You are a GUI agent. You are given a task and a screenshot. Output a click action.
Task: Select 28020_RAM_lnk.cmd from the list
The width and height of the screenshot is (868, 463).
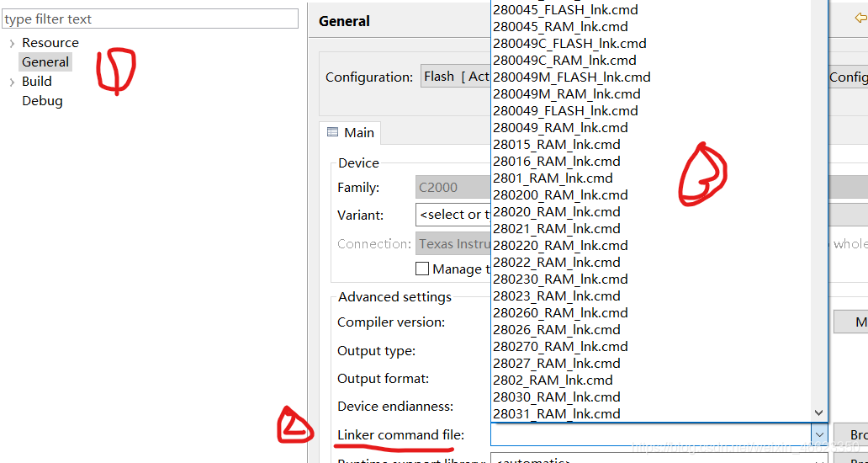coord(556,211)
